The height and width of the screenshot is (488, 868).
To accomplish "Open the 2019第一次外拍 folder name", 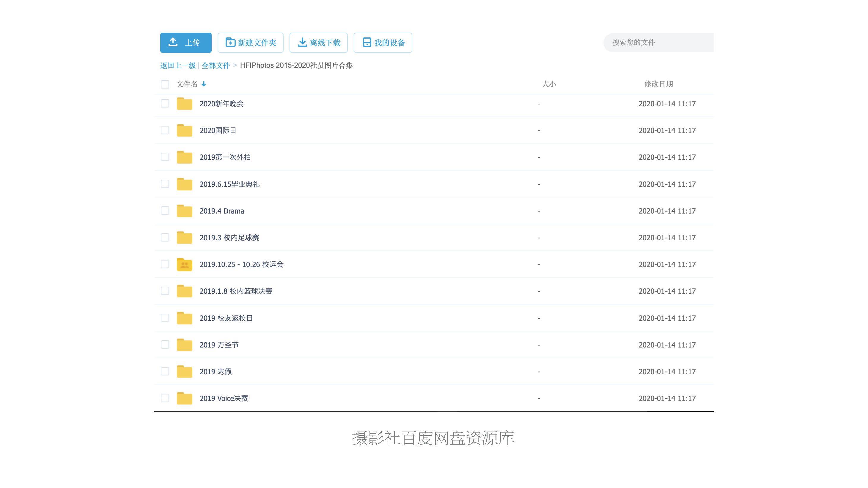I will coord(225,157).
